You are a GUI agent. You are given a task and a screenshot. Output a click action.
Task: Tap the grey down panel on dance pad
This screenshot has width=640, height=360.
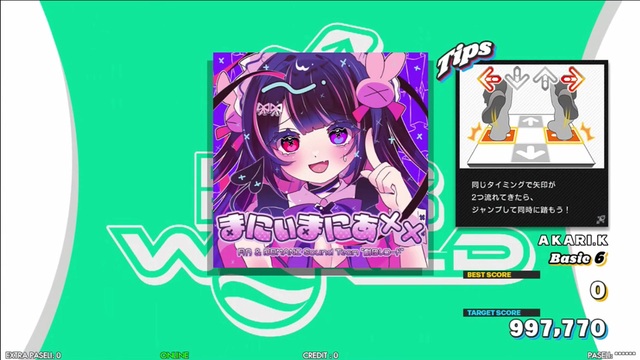tap(530, 154)
